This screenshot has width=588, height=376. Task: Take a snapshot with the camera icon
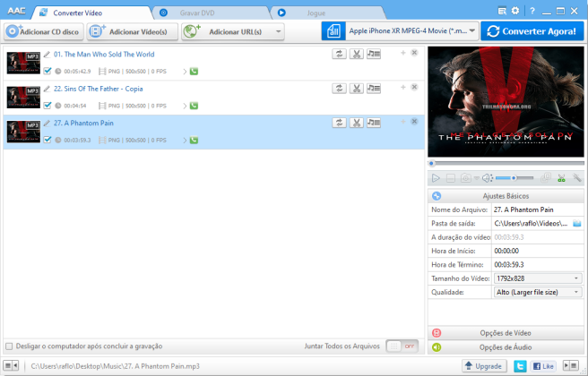(x=466, y=178)
